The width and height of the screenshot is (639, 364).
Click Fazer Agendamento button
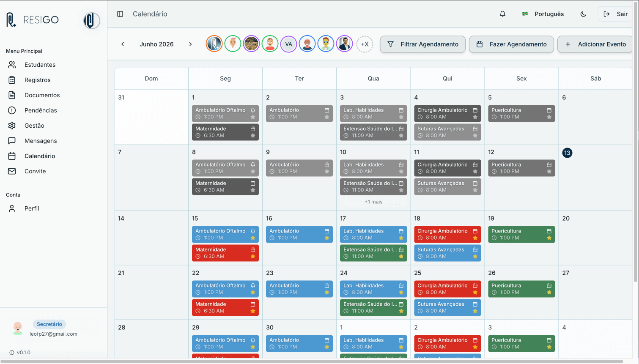[x=511, y=44]
